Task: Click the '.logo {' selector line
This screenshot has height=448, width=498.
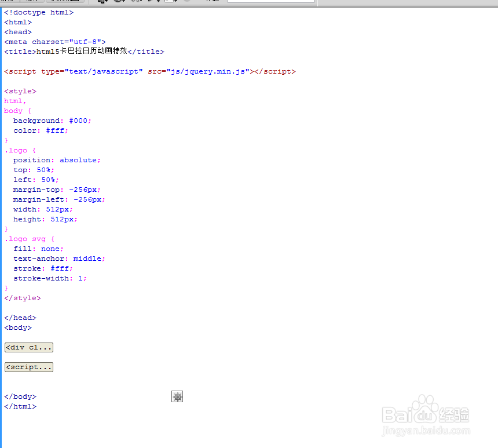Action: coord(20,150)
